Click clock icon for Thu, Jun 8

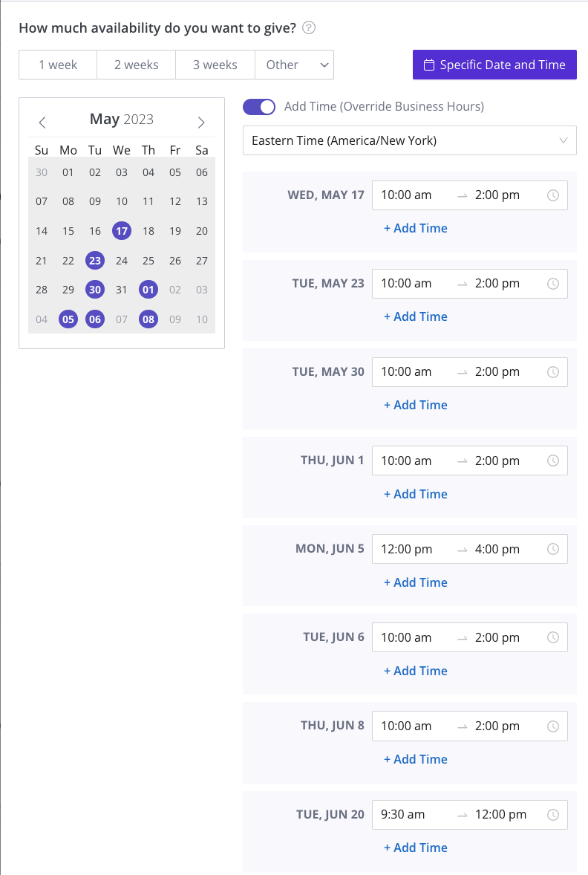click(553, 726)
